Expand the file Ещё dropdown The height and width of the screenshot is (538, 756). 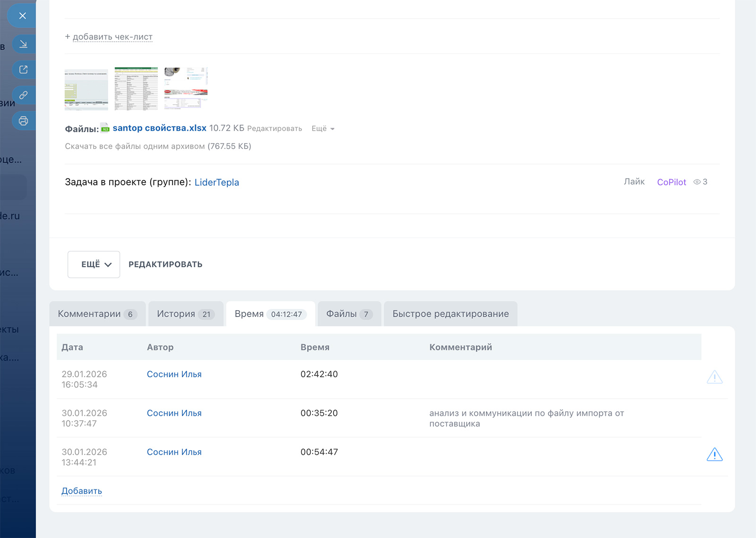pyautogui.click(x=323, y=129)
